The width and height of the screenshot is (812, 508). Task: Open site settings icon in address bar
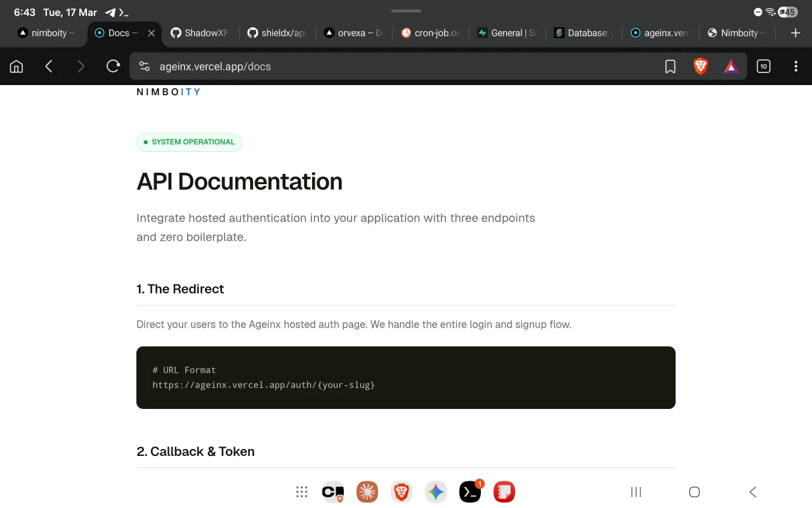pos(145,67)
